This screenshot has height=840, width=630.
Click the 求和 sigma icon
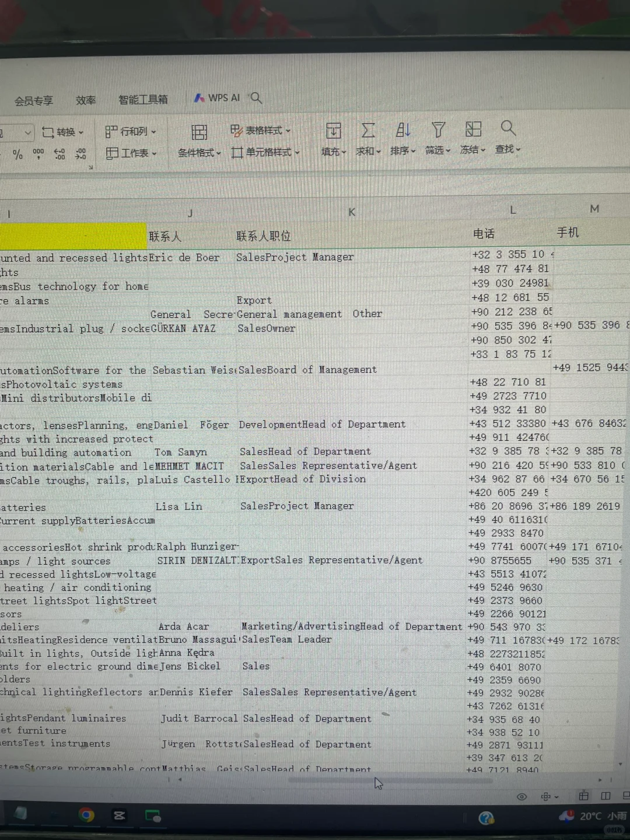(368, 130)
